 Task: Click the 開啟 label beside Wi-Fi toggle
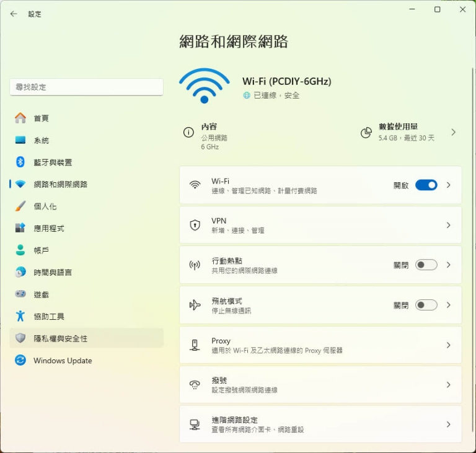point(401,185)
